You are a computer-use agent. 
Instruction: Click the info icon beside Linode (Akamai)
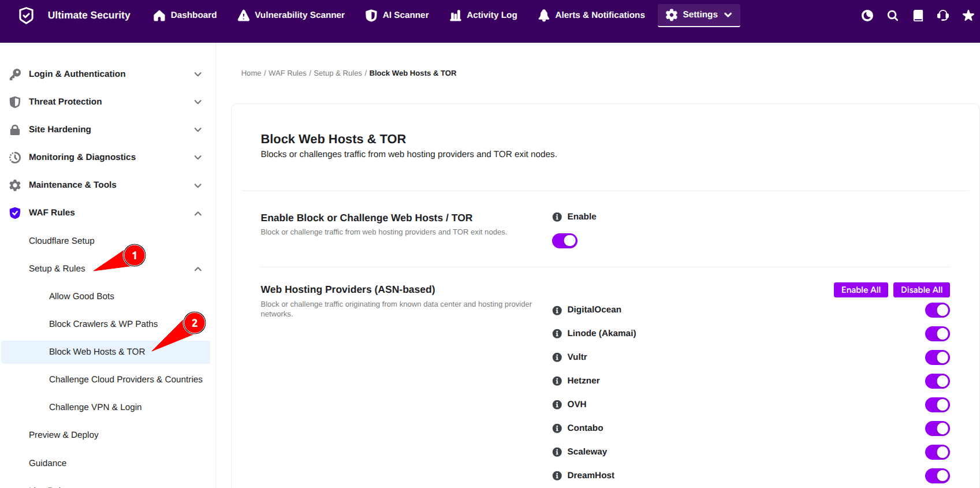[x=557, y=334]
